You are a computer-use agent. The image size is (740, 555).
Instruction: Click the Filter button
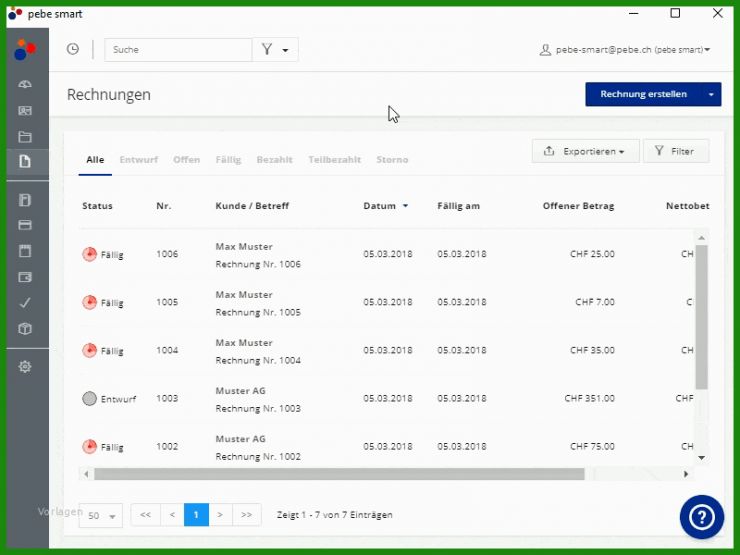tap(675, 151)
